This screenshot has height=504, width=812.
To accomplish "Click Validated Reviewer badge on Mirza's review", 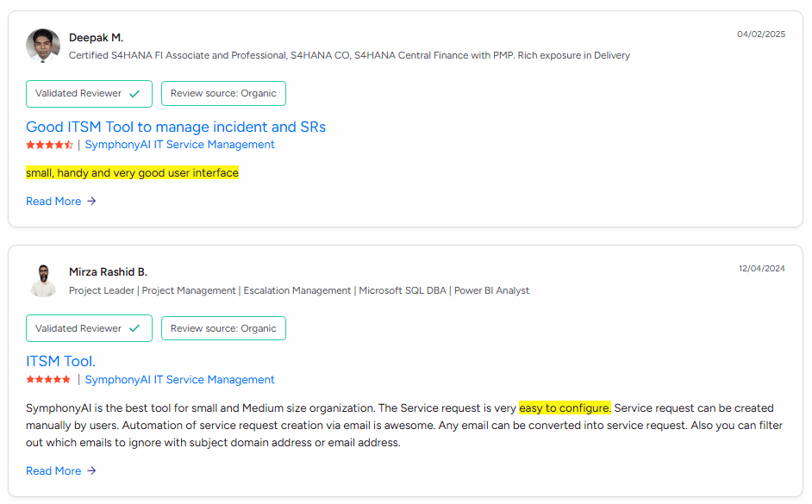I will 89,328.
